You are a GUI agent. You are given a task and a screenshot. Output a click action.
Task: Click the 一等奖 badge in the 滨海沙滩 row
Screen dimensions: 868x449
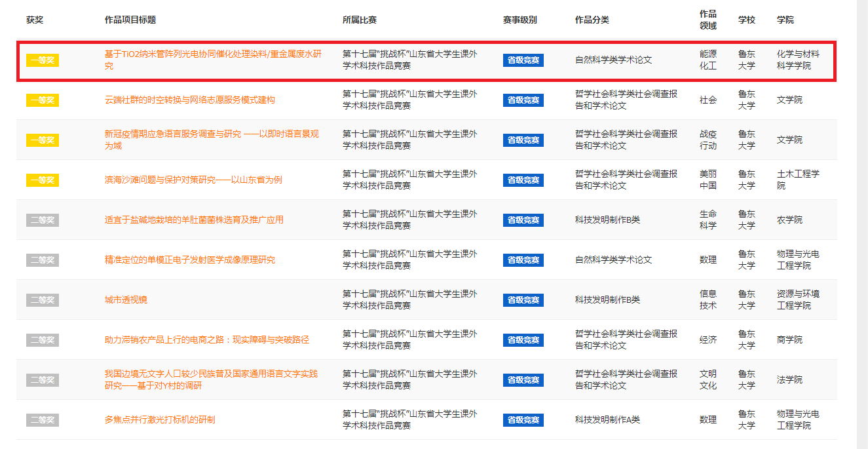[43, 180]
